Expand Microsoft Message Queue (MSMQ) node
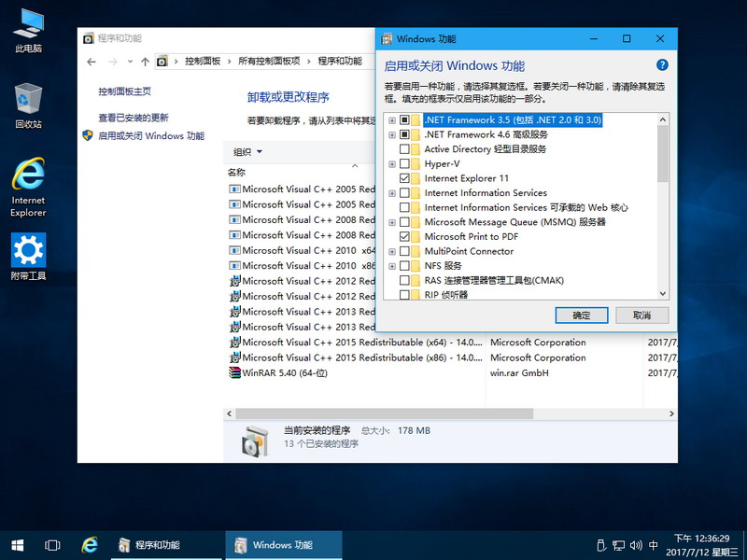Image resolution: width=747 pixels, height=560 pixels. pyautogui.click(x=391, y=222)
